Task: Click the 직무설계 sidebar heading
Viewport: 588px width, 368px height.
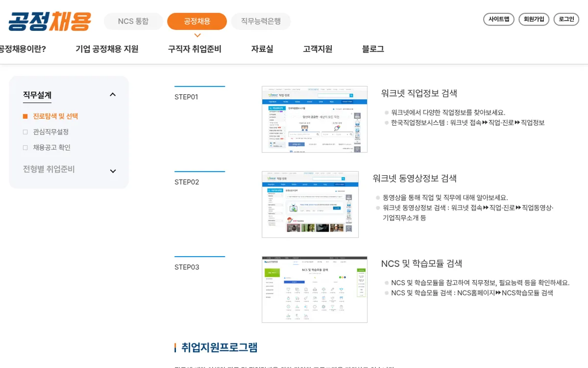Action: [x=37, y=95]
